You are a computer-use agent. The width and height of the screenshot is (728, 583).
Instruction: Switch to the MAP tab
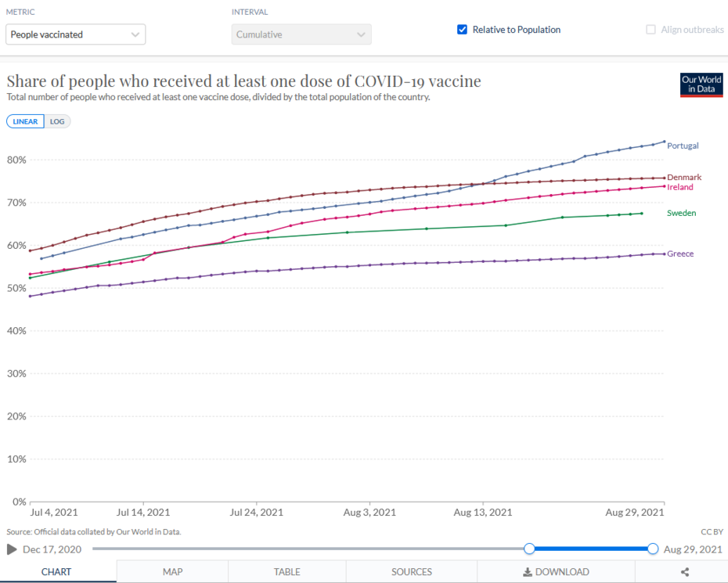coord(172,572)
